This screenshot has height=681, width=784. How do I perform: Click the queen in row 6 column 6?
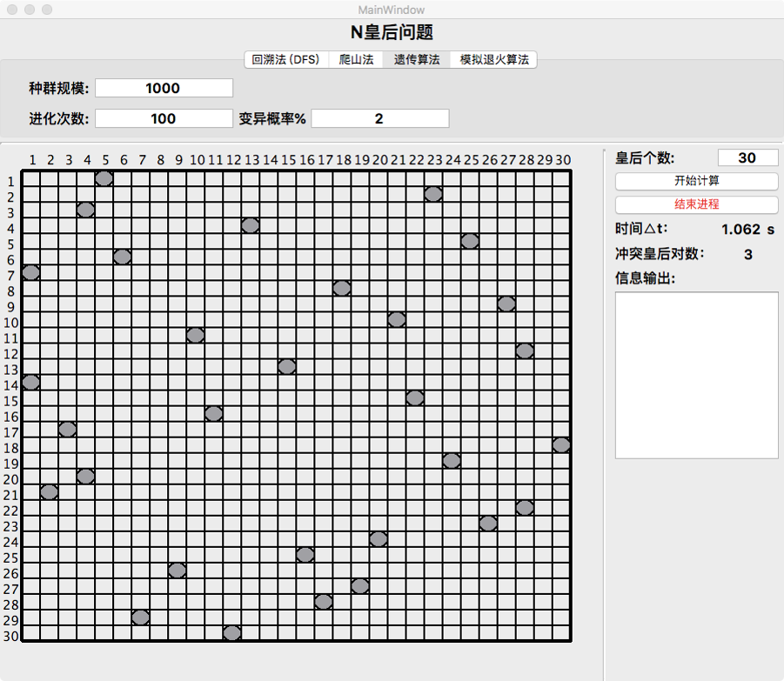point(122,257)
